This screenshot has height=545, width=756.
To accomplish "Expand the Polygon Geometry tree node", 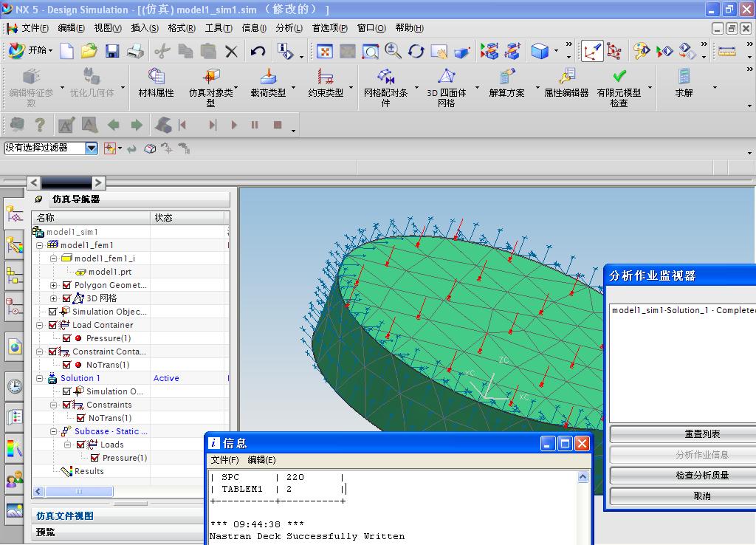I will point(54,285).
